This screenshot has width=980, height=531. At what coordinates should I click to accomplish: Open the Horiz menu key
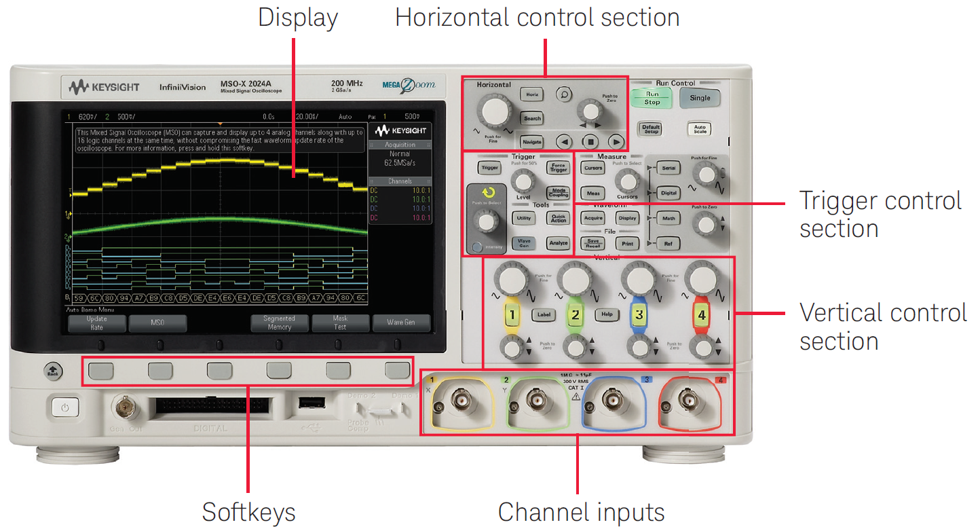532,94
